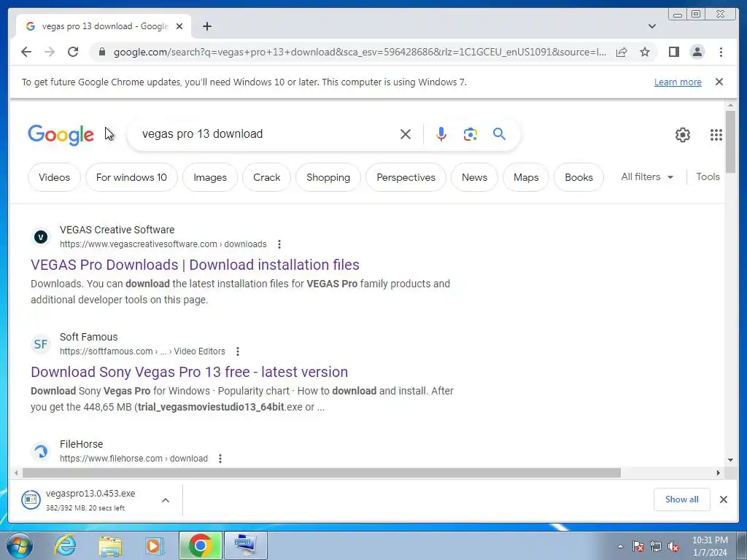The width and height of the screenshot is (747, 560).
Task: Dismiss the Chrome update notification bar
Action: click(x=719, y=82)
